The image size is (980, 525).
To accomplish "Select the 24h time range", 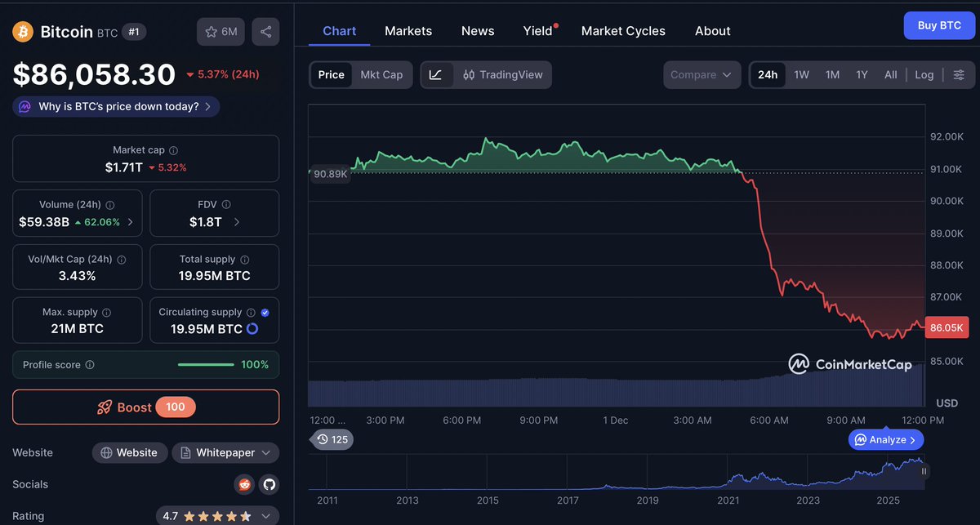I will (768, 74).
